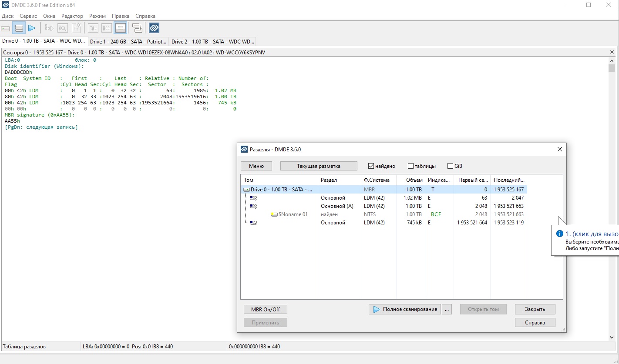This screenshot has width=619, height=364.
Task: Uncheck the "найдено" checkbox
Action: [x=371, y=166]
